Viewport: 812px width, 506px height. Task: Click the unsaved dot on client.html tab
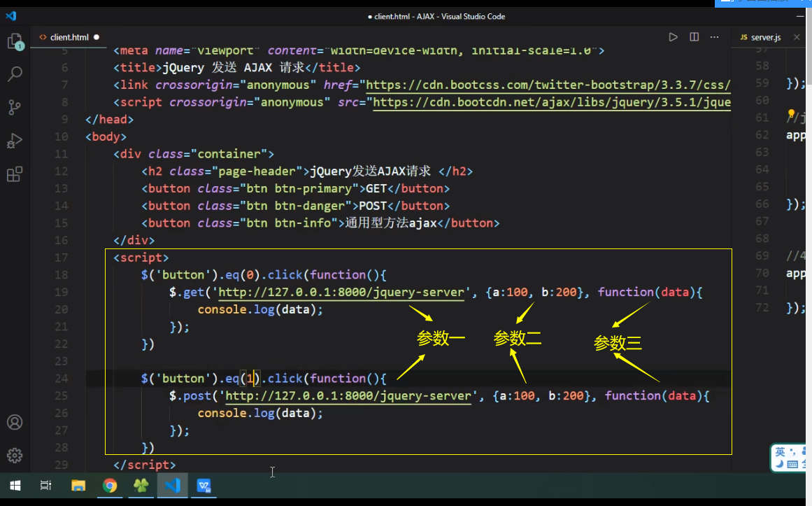pos(97,37)
